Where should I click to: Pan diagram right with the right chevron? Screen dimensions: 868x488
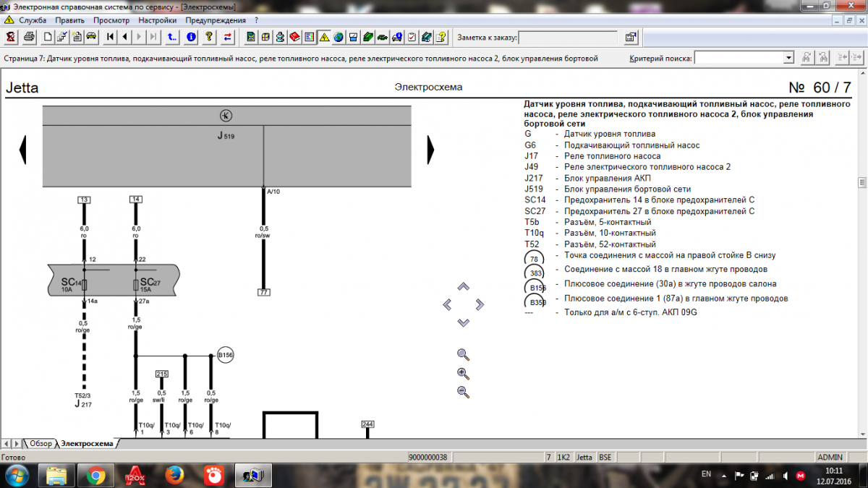480,304
